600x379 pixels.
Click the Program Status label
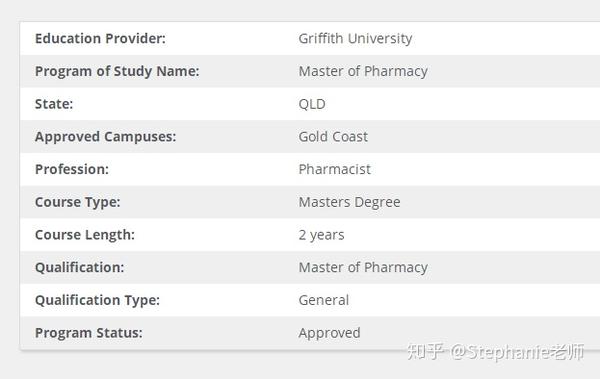89,333
